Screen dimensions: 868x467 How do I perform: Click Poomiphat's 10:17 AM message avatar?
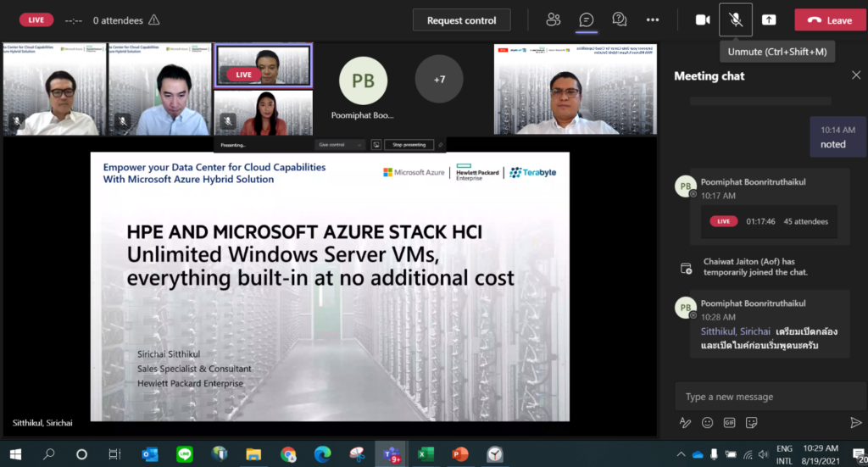click(x=685, y=186)
